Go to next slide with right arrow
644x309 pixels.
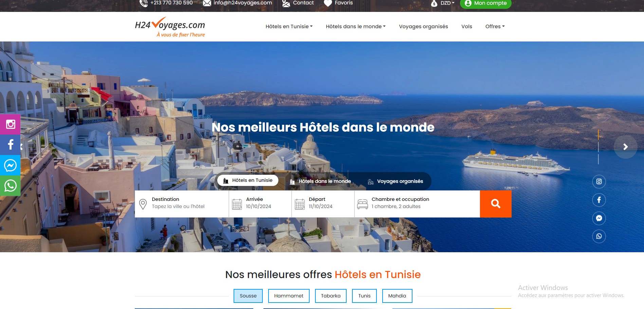pos(625,147)
